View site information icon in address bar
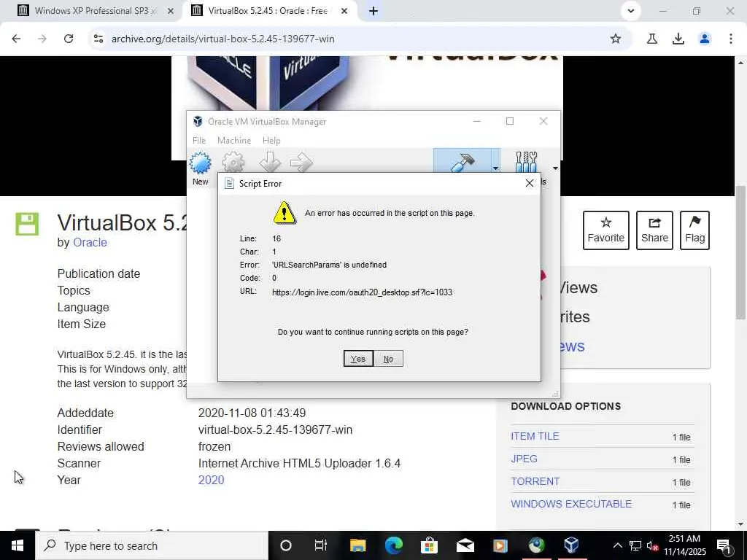The height and width of the screenshot is (560, 747). [x=98, y=39]
